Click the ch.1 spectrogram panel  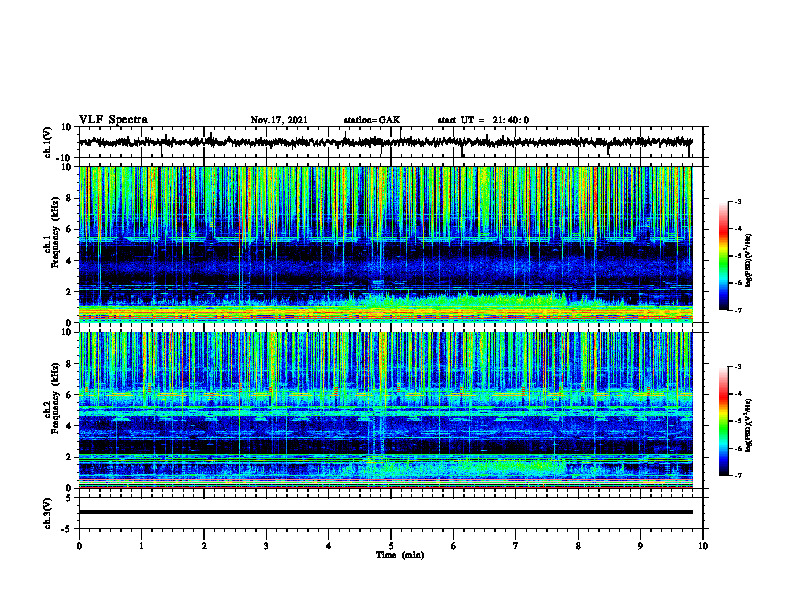(385, 244)
